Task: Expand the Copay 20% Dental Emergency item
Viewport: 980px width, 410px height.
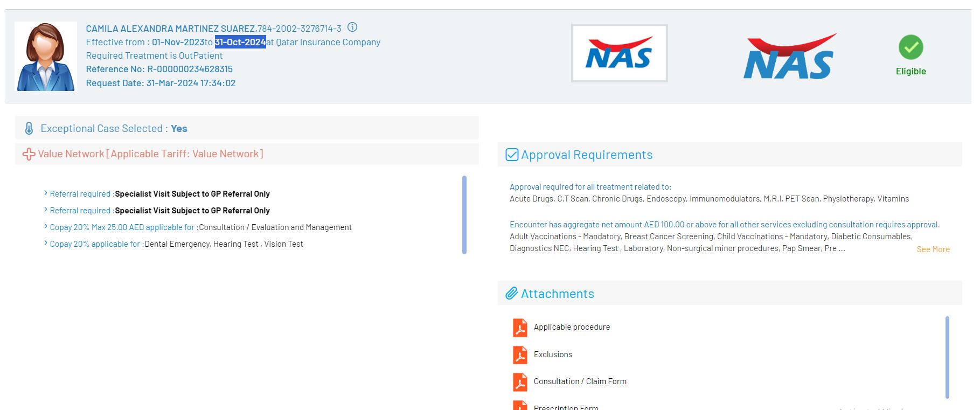Action: (46, 244)
